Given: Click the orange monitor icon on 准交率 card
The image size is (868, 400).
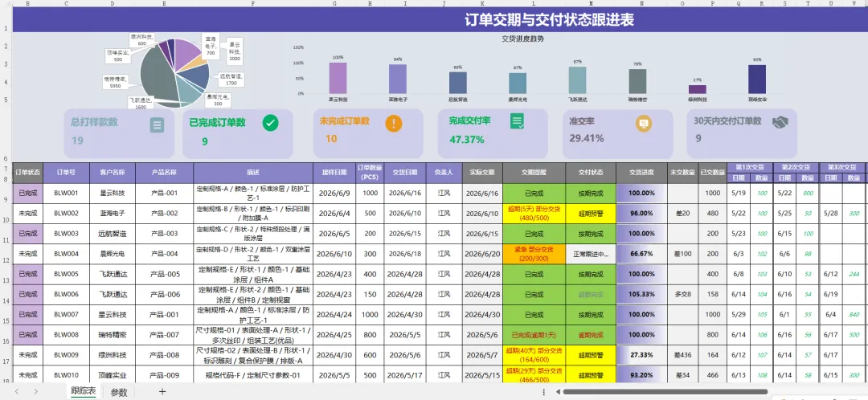Looking at the screenshot, I should pos(643,124).
